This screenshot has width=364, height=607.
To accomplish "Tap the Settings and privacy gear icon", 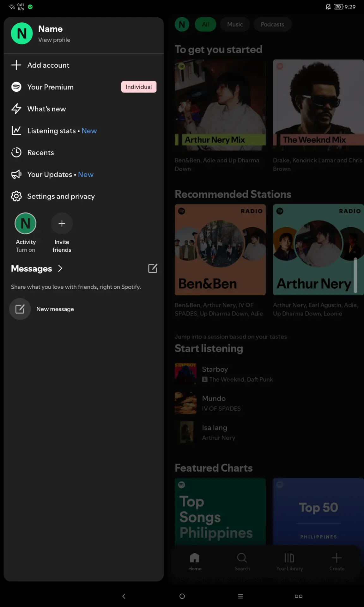I will coord(16,196).
